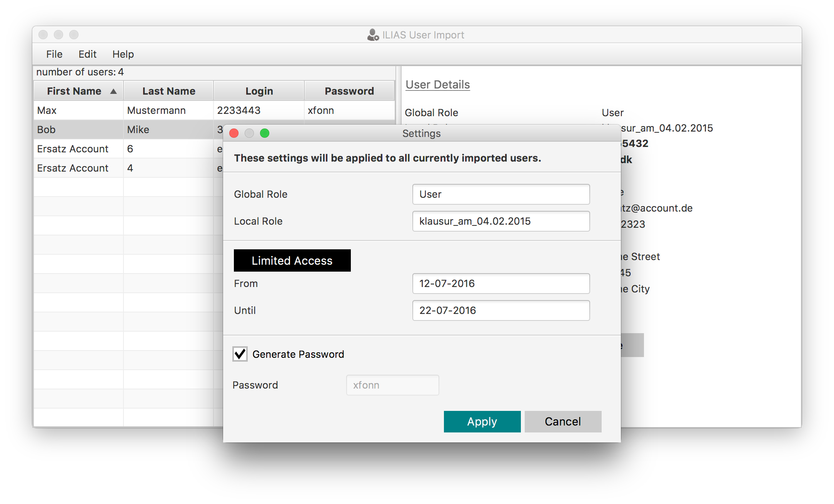This screenshot has width=834, height=504.
Task: Click the Cancel button
Action: (x=563, y=422)
